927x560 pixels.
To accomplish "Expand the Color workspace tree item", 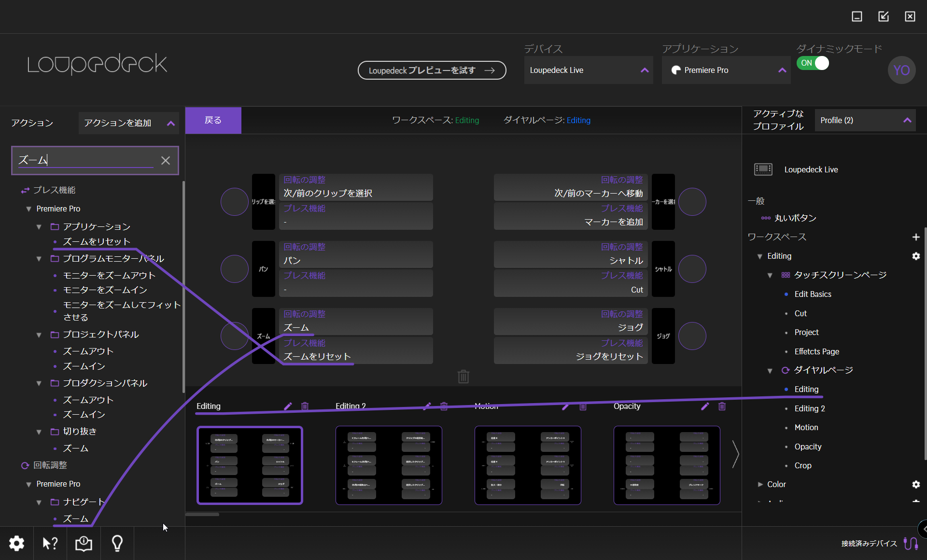I will coord(760,484).
